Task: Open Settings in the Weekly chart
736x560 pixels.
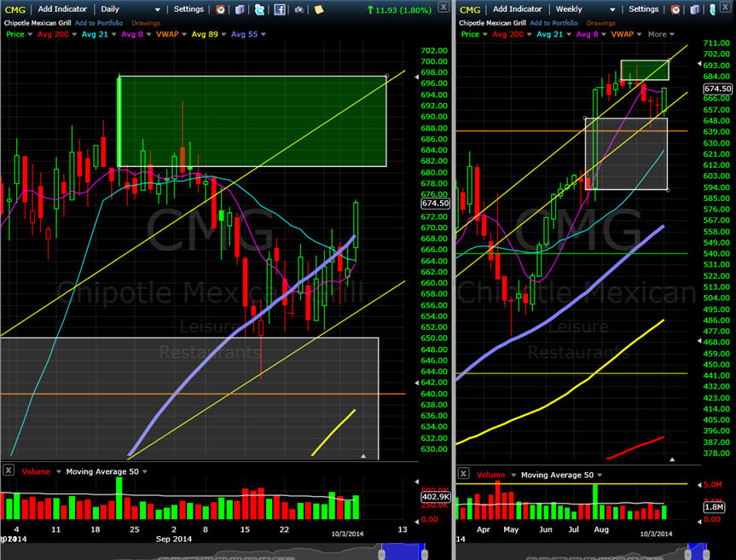Action: click(x=644, y=9)
